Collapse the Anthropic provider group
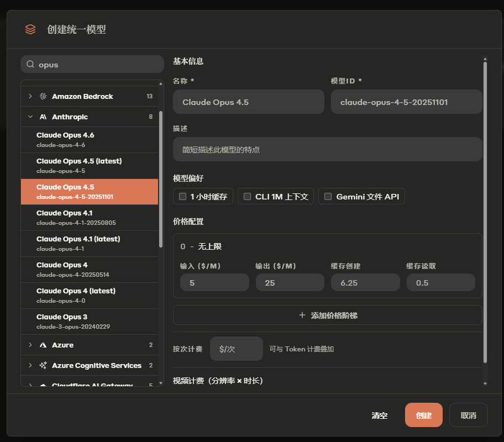This screenshot has width=504, height=442. click(x=30, y=117)
